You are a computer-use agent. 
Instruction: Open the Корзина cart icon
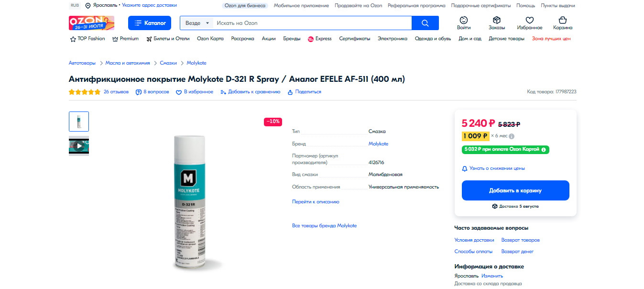(x=562, y=20)
